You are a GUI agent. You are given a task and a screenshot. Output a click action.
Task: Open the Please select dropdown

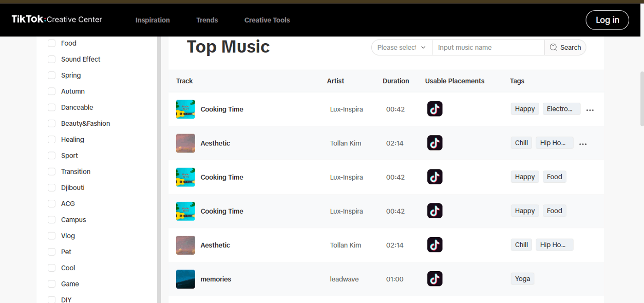tap(401, 47)
